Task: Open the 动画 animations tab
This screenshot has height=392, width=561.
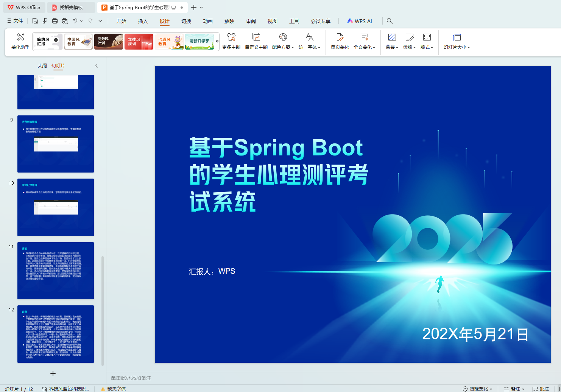Action: click(208, 21)
